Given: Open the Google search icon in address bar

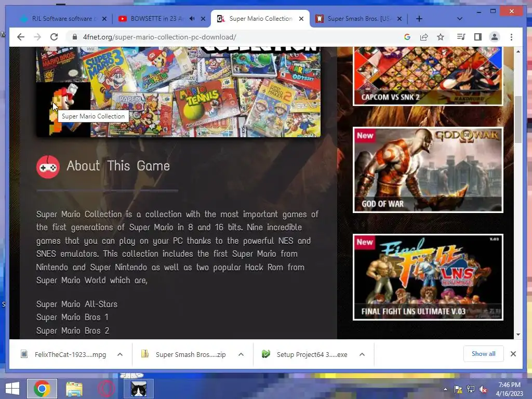Looking at the screenshot, I should 407,37.
